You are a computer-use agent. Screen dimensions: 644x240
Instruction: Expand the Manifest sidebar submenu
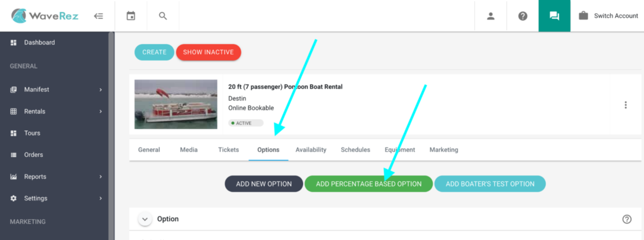tap(101, 89)
